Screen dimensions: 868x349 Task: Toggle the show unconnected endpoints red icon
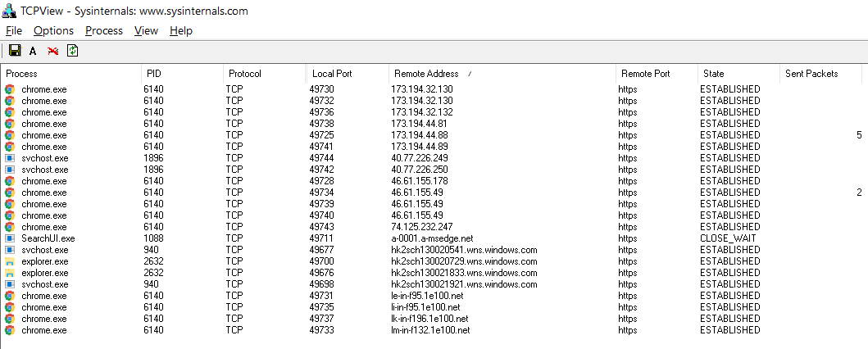pyautogui.click(x=52, y=51)
